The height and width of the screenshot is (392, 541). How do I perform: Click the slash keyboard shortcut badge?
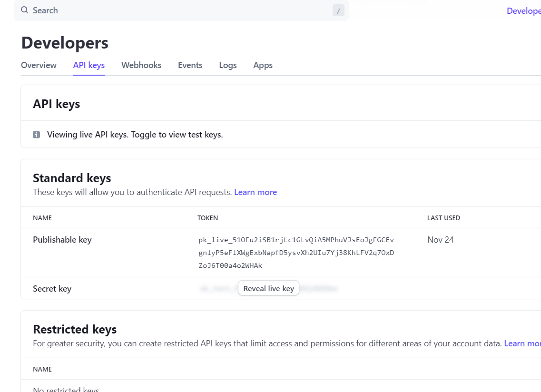pos(338,10)
